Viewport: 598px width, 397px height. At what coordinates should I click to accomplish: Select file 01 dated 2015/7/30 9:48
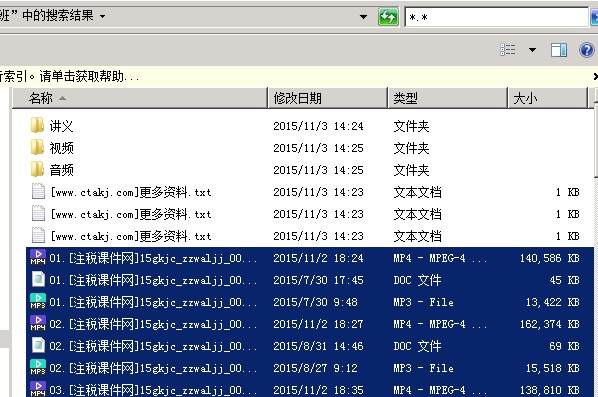[310, 302]
